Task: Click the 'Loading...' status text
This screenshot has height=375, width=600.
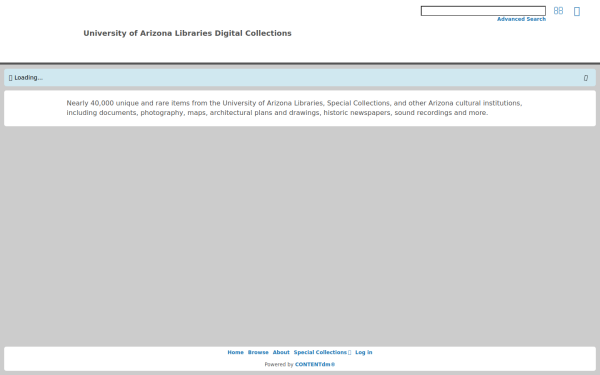Action: (29, 78)
